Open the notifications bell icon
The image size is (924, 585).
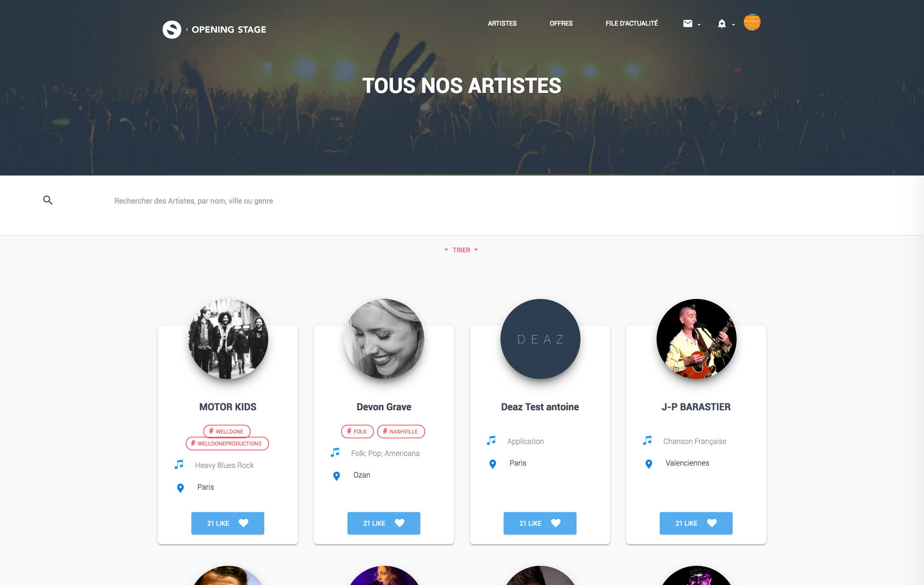pyautogui.click(x=721, y=24)
